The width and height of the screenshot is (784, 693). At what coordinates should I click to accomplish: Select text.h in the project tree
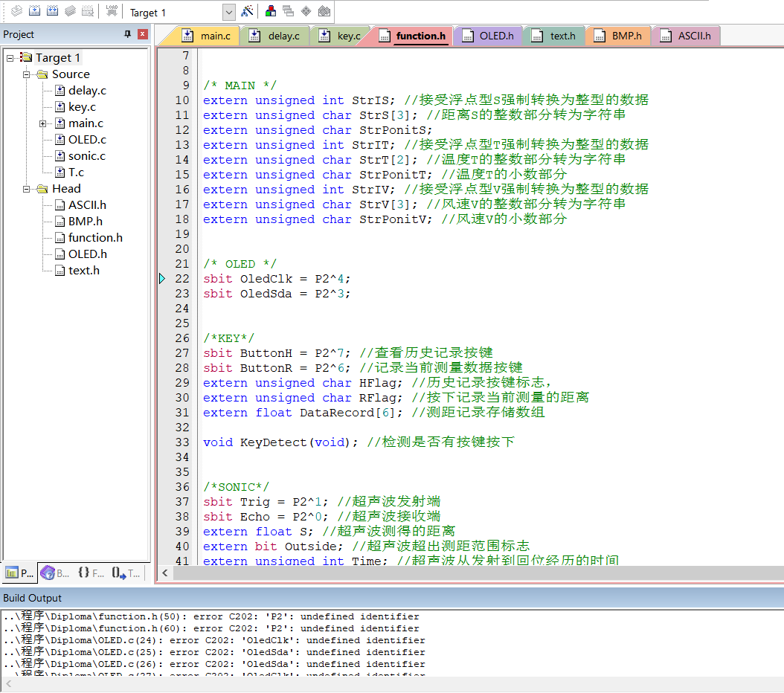[83, 271]
